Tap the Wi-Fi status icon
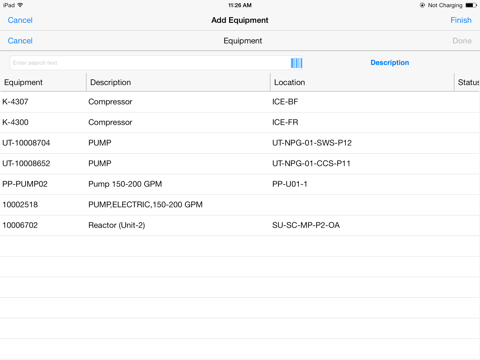The height and width of the screenshot is (360, 480). point(20,5)
